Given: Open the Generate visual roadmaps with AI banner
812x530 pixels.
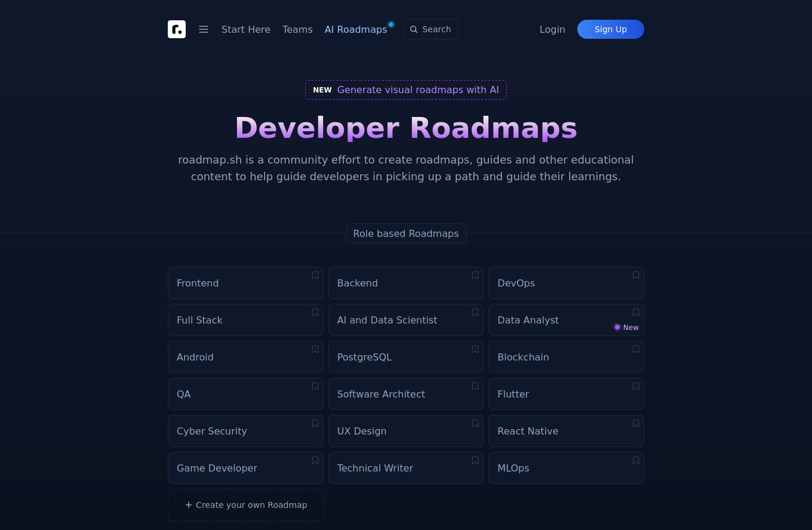Looking at the screenshot, I should coord(406,90).
